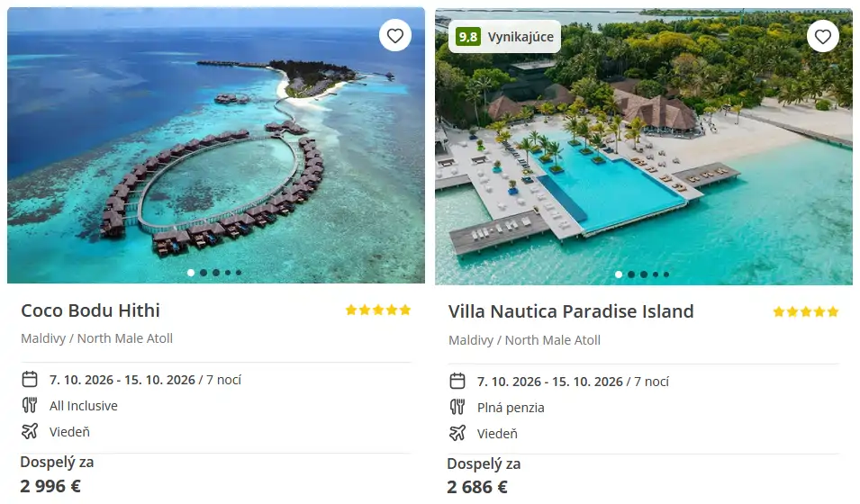Select third carousel dot on Villa Nautica photo
The width and height of the screenshot is (860, 504).
[644, 274]
